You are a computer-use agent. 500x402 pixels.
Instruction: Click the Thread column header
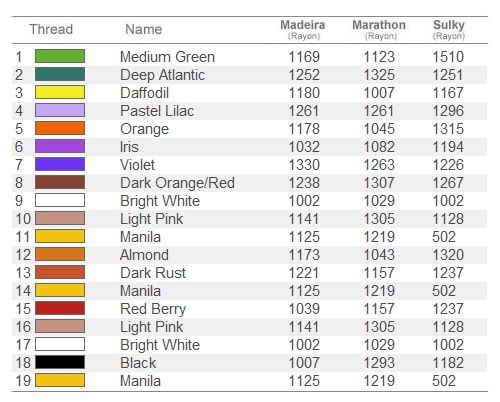[51, 29]
